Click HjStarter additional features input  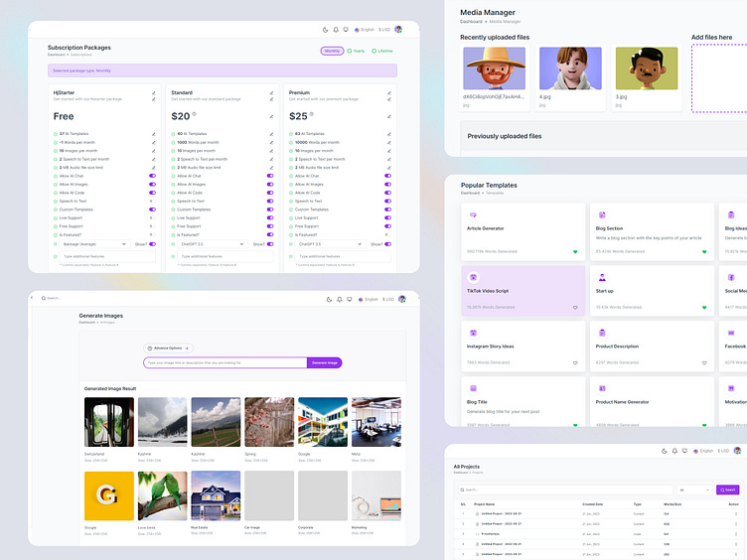click(x=107, y=256)
